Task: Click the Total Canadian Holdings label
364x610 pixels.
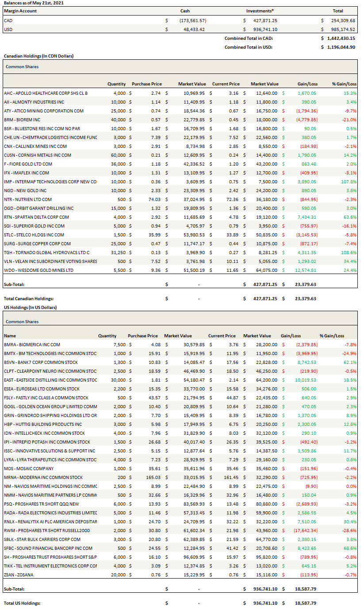Action: (x=28, y=298)
